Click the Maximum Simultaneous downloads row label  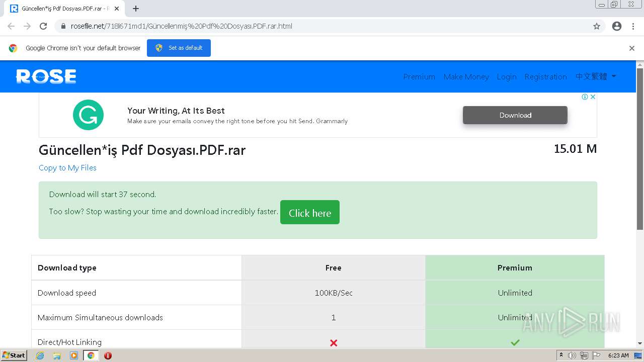pos(100,317)
